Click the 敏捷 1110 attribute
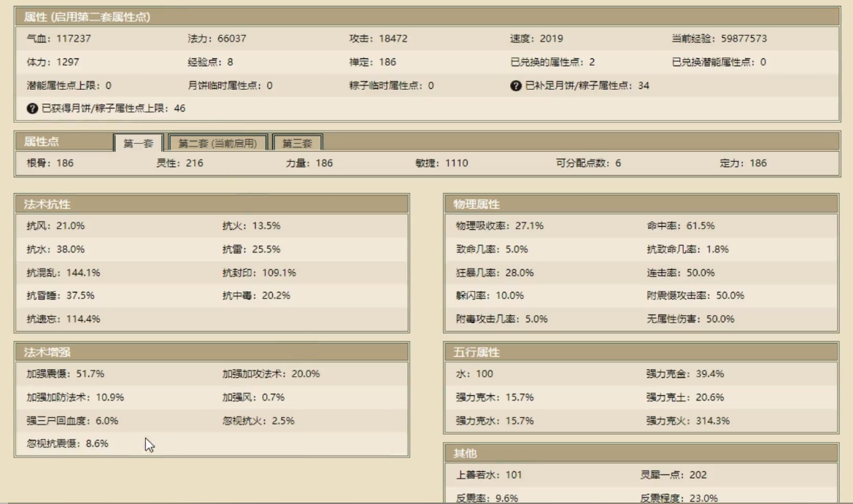This screenshot has height=504, width=853. pos(436,163)
